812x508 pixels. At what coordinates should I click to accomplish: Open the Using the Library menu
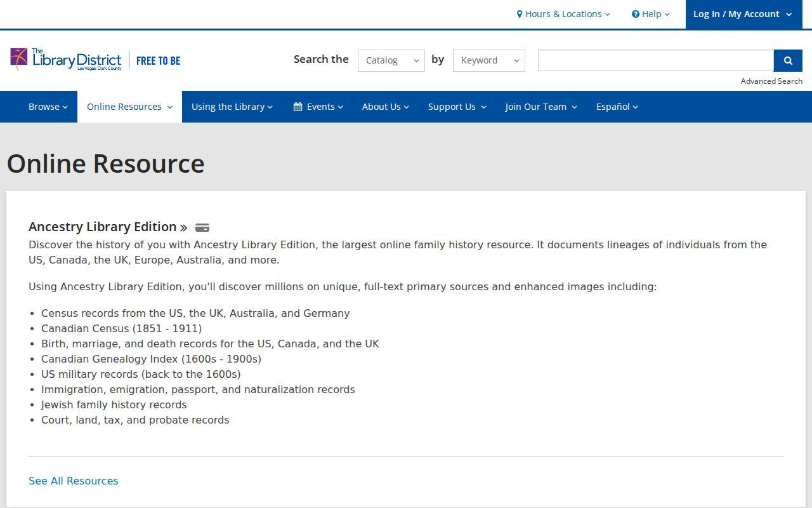232,107
